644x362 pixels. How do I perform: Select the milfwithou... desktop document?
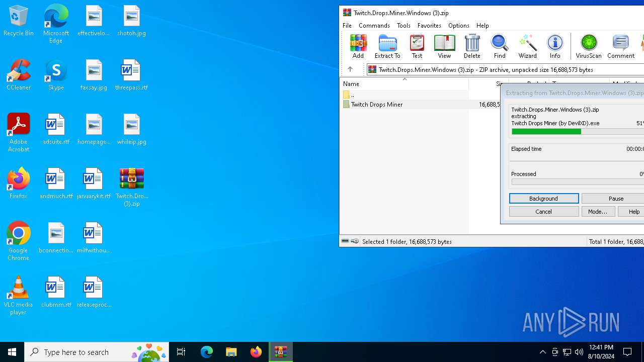click(94, 238)
